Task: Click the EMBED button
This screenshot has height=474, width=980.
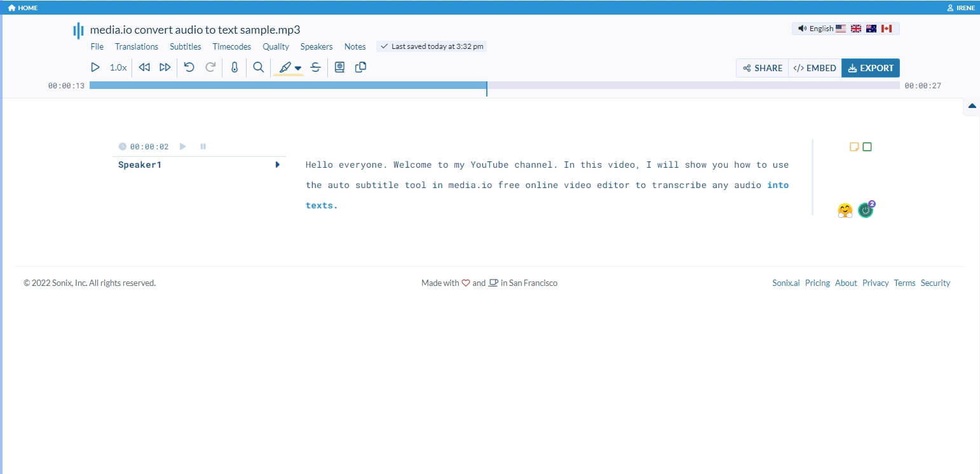Action: pos(815,68)
